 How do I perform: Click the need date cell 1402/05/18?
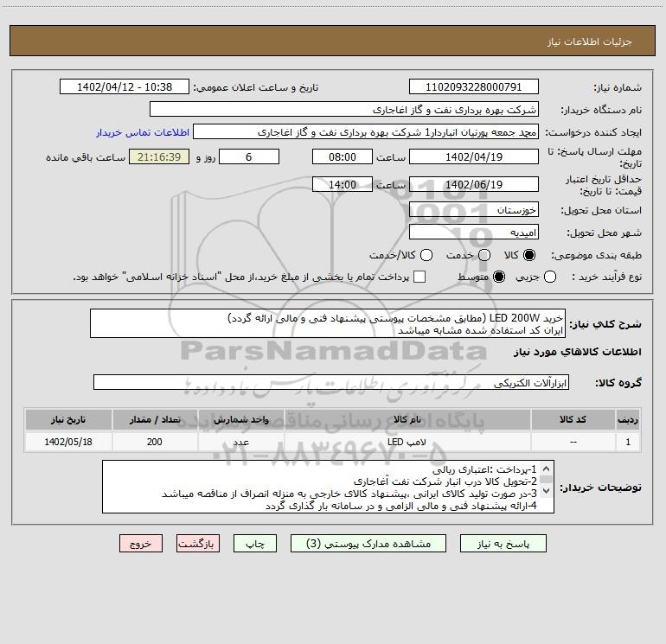[x=68, y=442]
